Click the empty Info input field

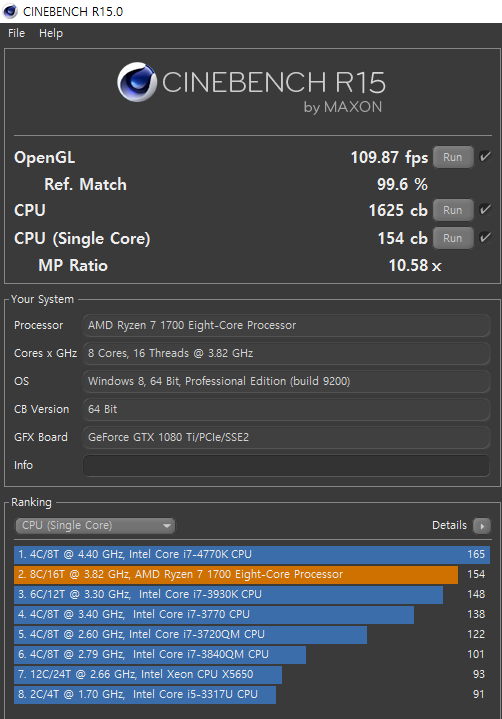coord(286,465)
